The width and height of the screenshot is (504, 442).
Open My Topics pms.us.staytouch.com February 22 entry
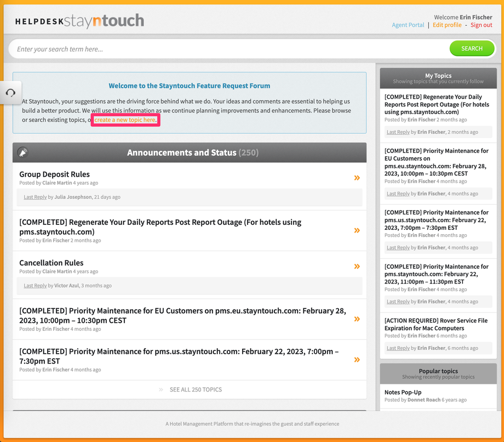[437, 220]
